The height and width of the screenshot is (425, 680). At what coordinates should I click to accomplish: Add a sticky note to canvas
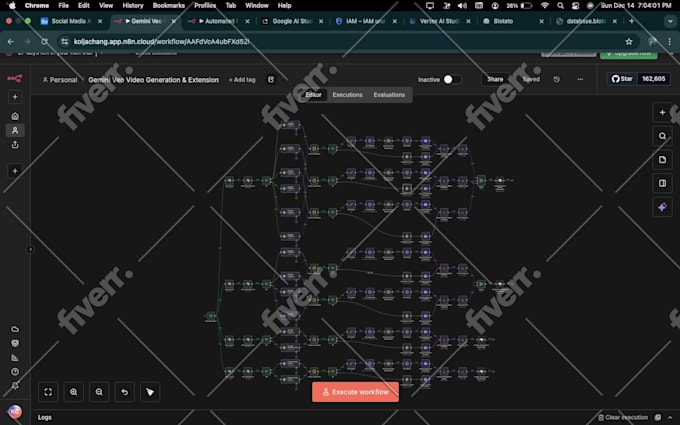(662, 160)
